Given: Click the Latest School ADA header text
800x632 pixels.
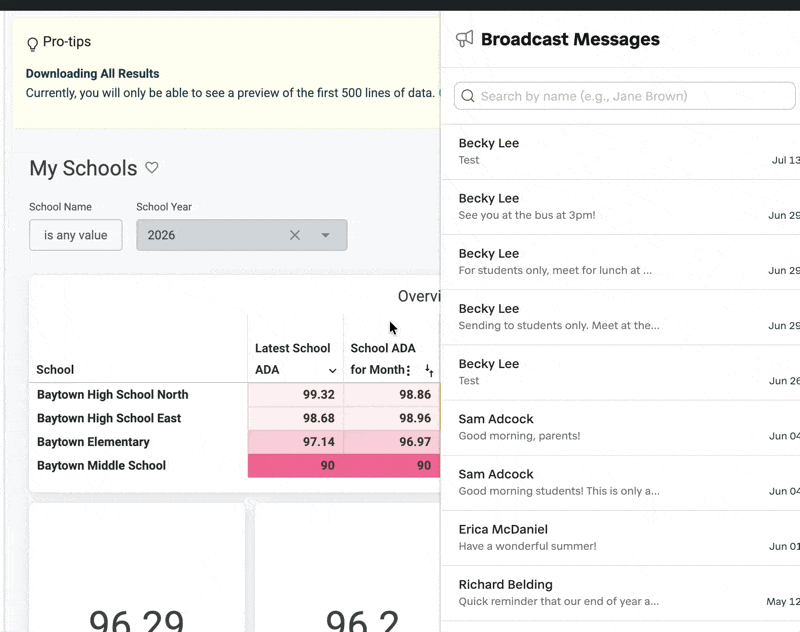Looking at the screenshot, I should coord(292,359).
